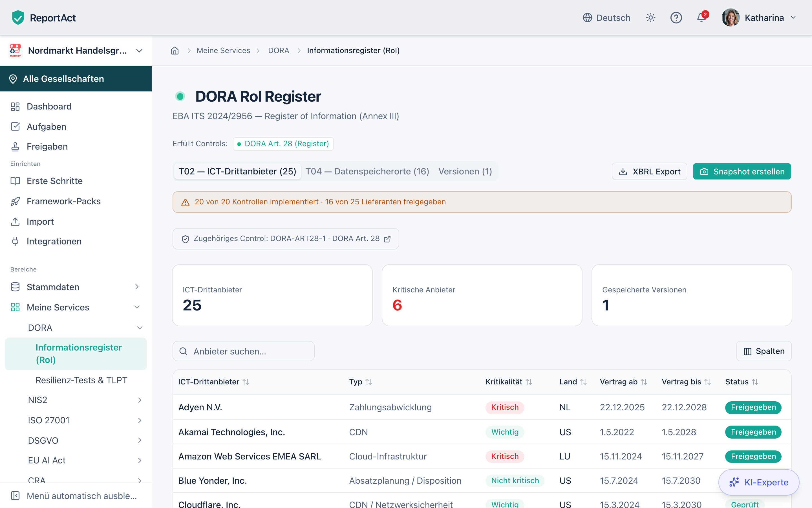Select the T02 — ICT-Drittanbieter tab
Viewport: 812px width, 508px height.
[238, 171]
